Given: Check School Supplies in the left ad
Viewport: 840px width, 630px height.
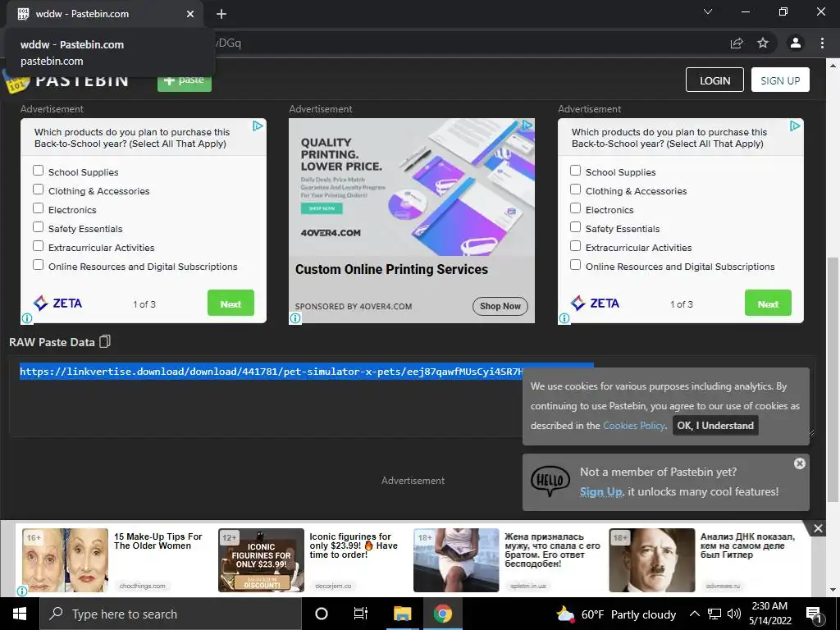Looking at the screenshot, I should click(38, 171).
